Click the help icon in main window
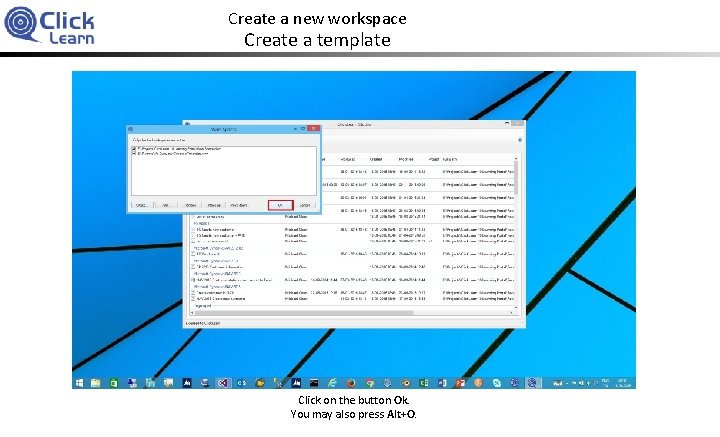Viewport: 720px width, 437px height. 520,139
